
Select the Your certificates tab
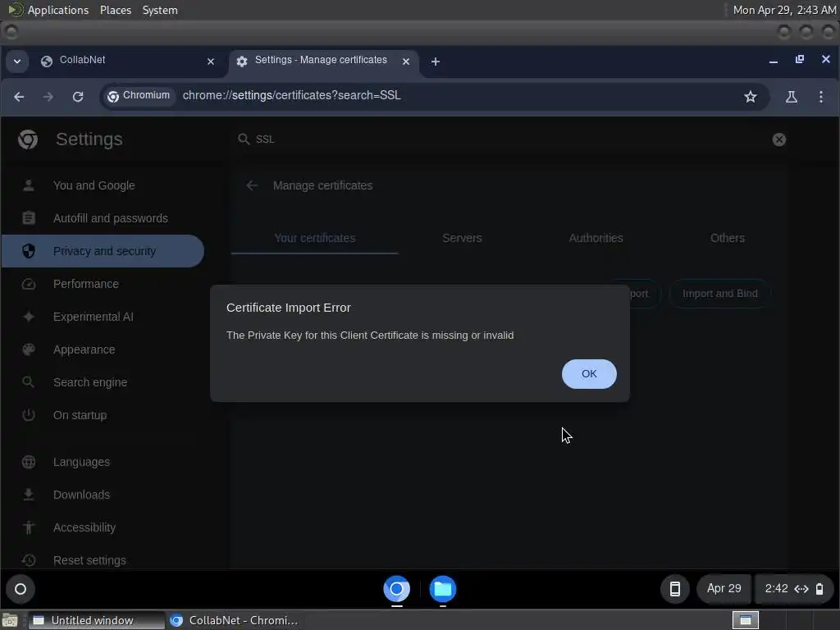(x=314, y=238)
